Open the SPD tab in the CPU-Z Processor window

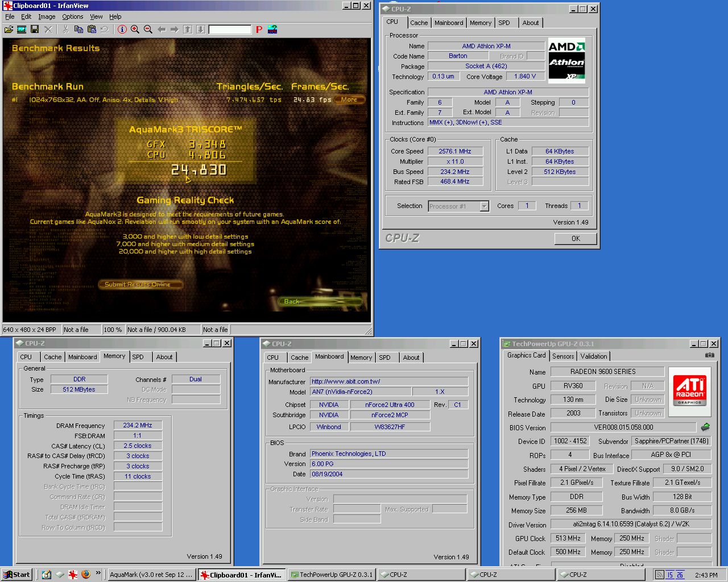point(504,23)
